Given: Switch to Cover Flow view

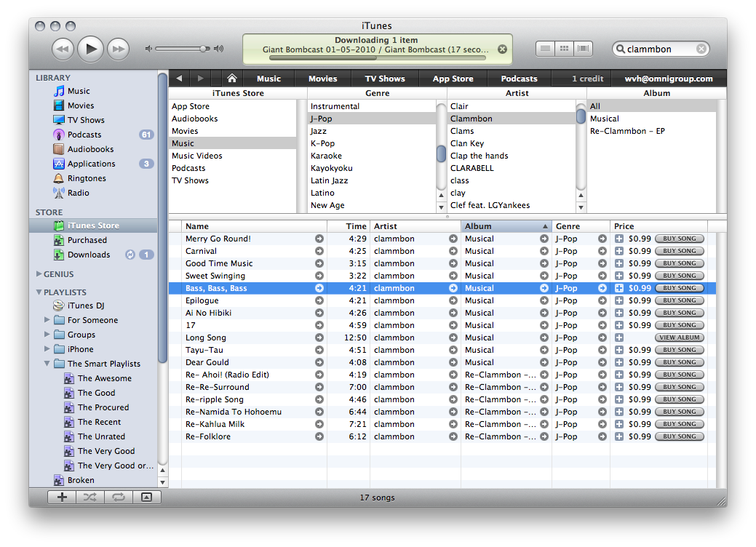Looking at the screenshot, I should tap(583, 49).
